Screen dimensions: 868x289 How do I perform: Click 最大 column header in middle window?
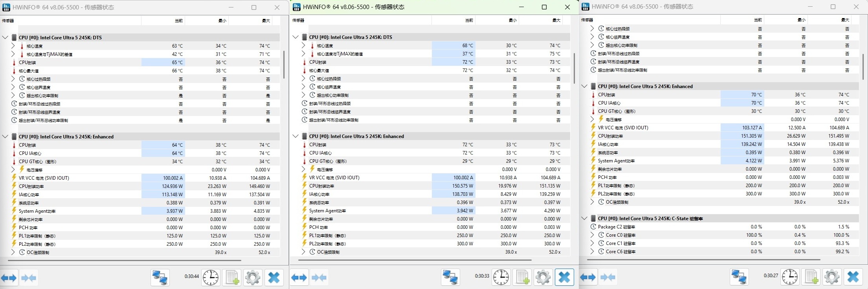tap(541, 20)
